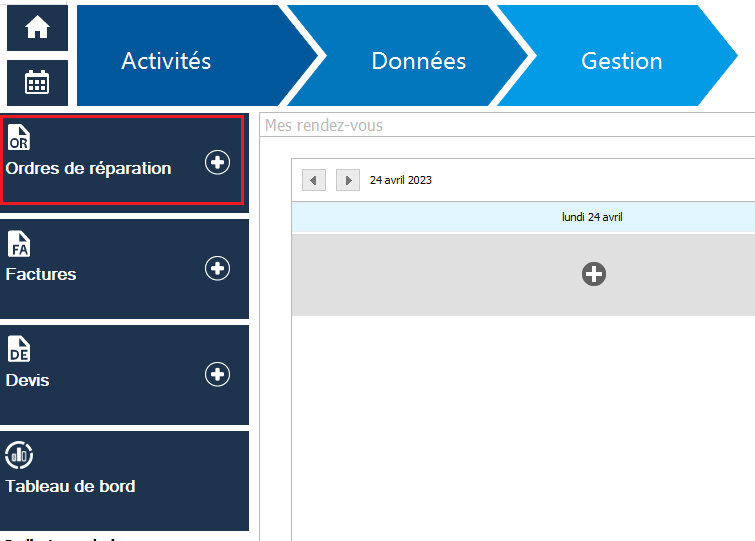This screenshot has height=541, width=755.
Task: Click the OR document icon
Action: (19, 137)
